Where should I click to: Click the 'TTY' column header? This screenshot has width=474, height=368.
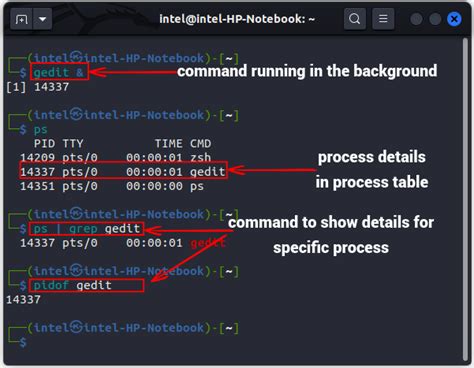(x=73, y=144)
